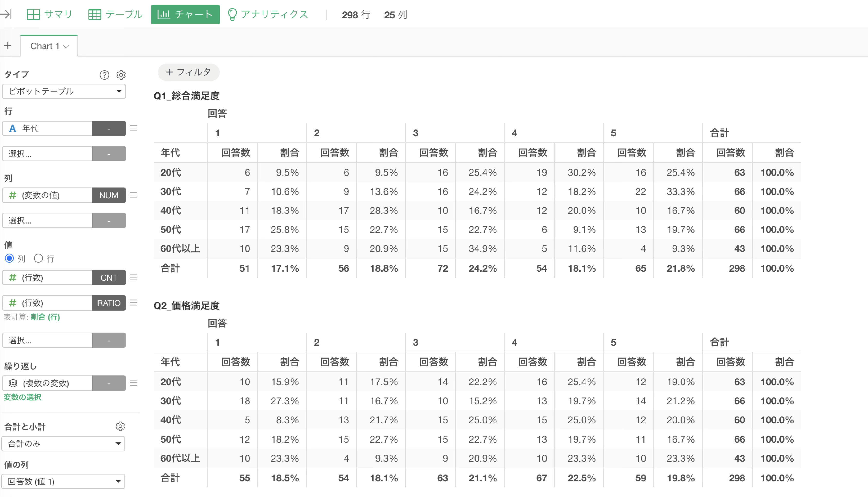
Task: Add a new chart with plus icon
Action: tap(8, 46)
